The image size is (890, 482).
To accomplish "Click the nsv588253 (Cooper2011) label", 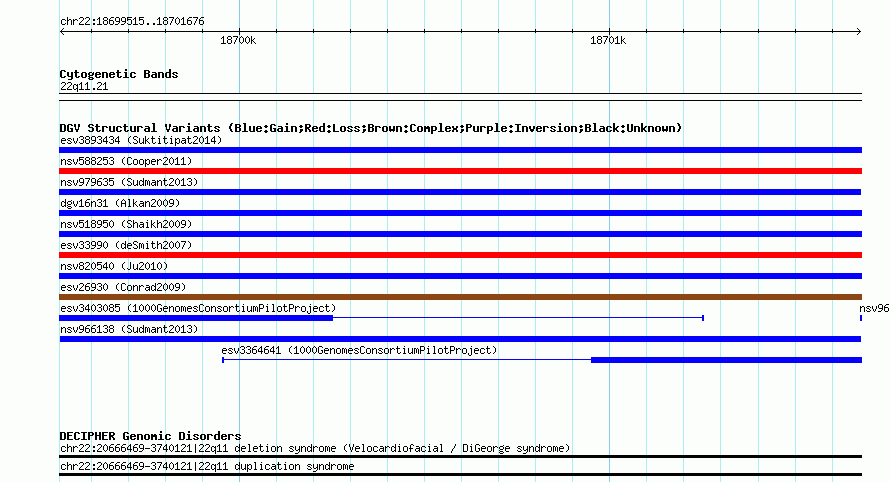I will [126, 161].
